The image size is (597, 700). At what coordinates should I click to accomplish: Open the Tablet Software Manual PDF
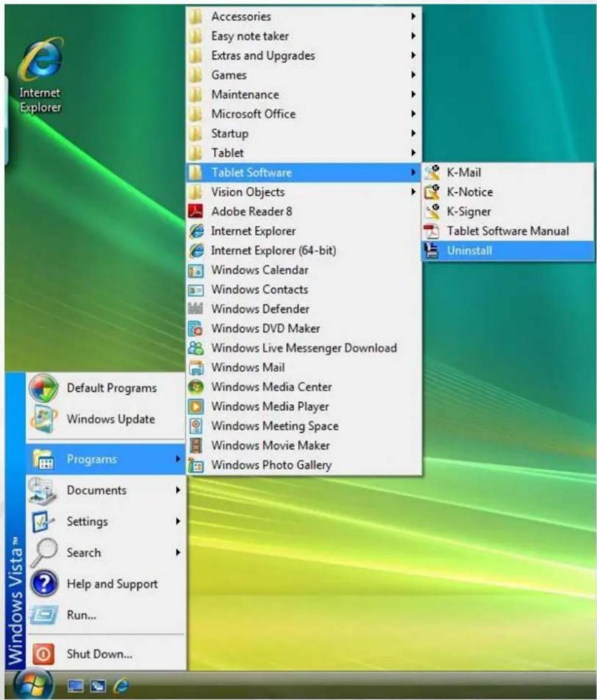pos(508,231)
